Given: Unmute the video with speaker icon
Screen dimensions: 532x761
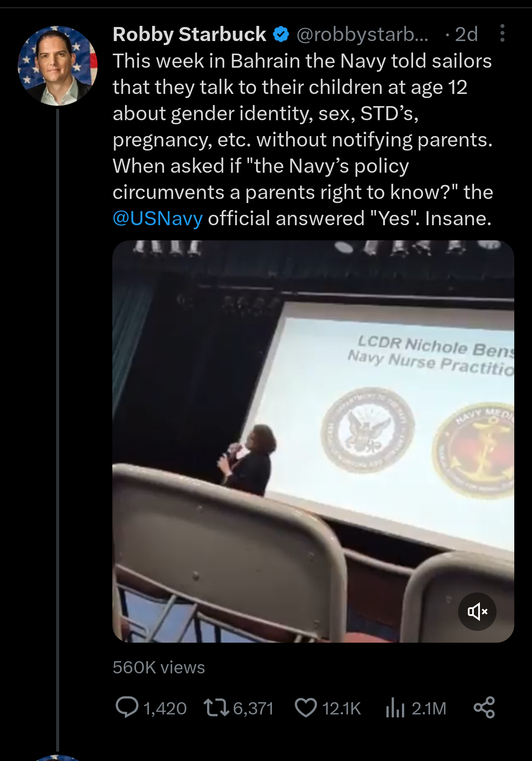Looking at the screenshot, I should pos(477,612).
